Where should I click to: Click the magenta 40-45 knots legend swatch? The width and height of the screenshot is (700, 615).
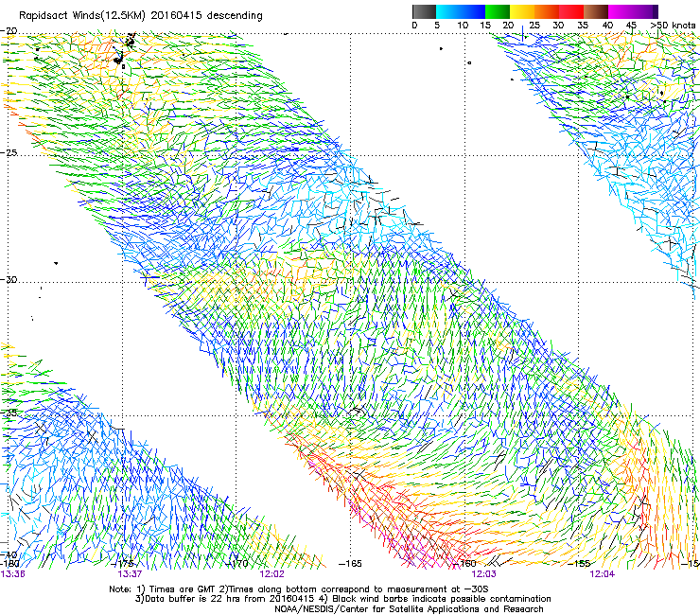[x=621, y=11]
